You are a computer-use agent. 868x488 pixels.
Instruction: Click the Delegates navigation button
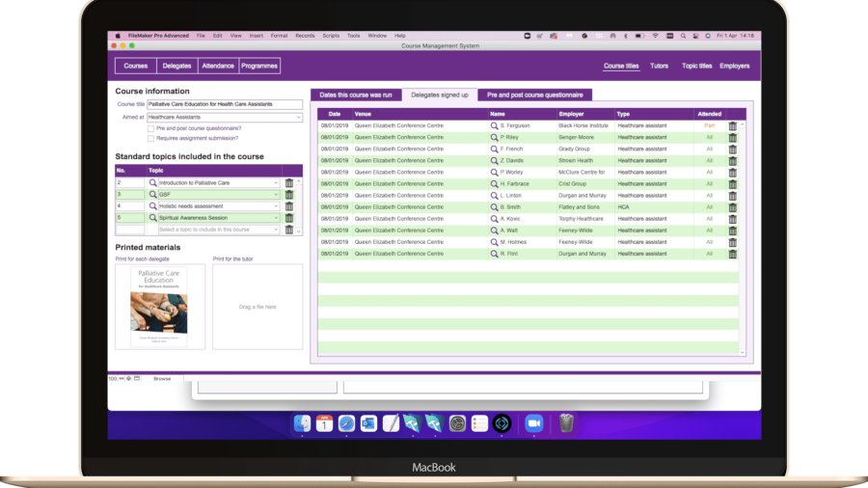(176, 66)
